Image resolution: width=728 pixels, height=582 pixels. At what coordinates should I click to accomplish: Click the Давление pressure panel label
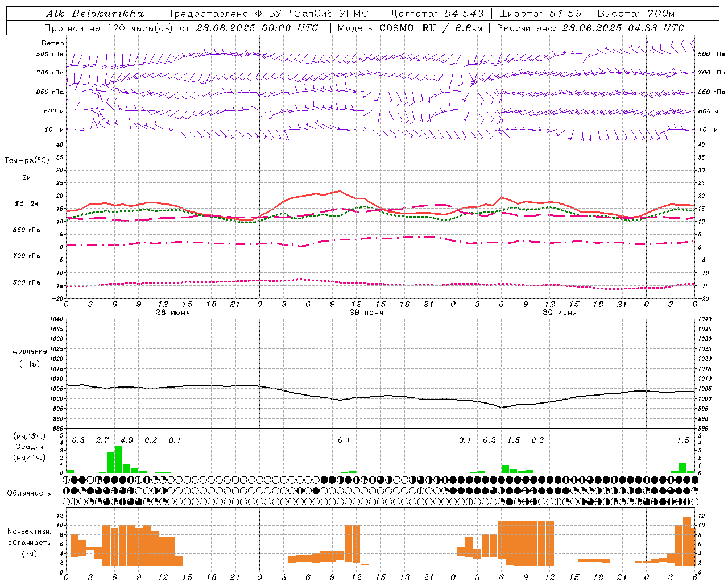pos(29,351)
